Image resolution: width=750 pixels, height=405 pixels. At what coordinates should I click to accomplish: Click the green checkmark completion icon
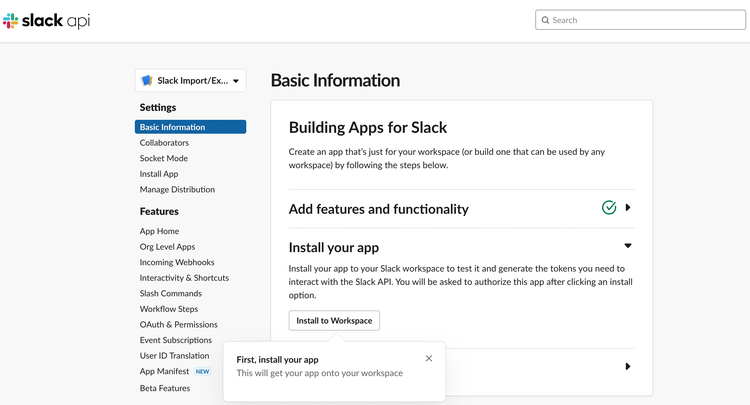(x=609, y=208)
